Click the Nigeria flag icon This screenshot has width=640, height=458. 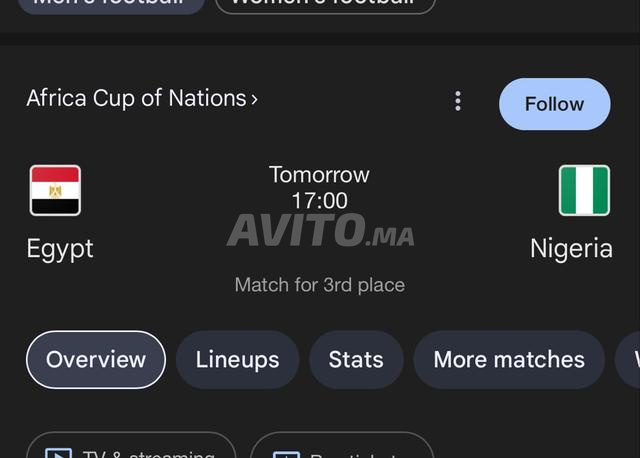pos(584,190)
